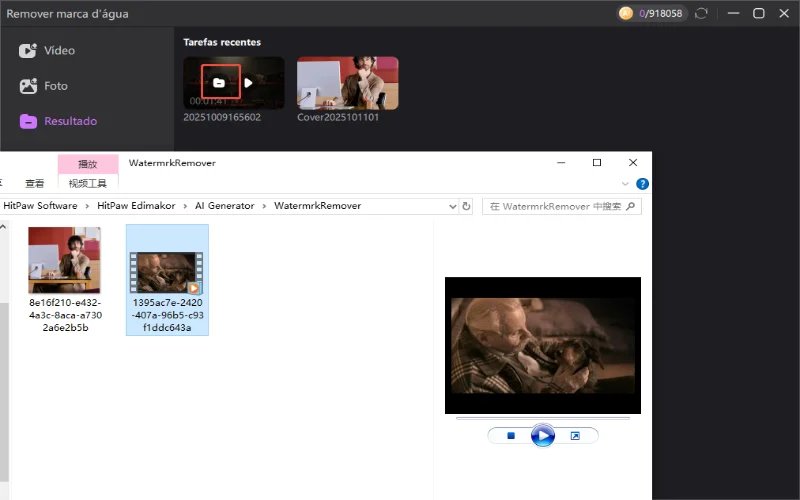Open preview video in external player icon
Screen dimensions: 800x500
click(575, 436)
